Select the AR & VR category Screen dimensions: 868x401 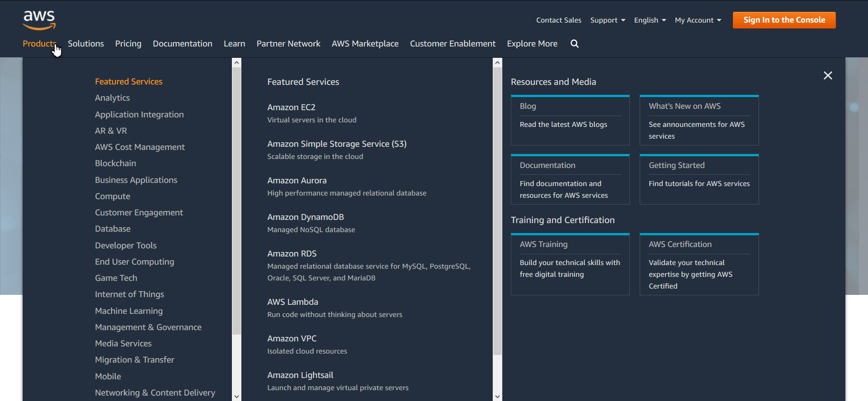[111, 131]
